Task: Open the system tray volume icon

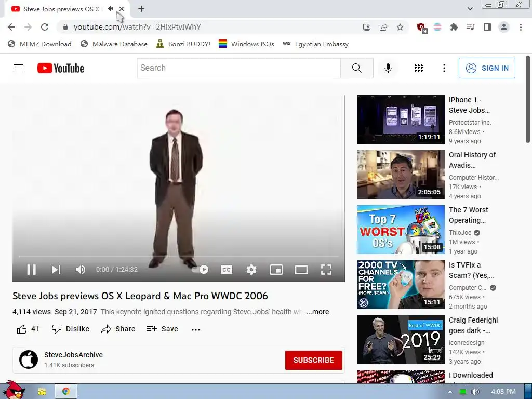Action: click(x=475, y=392)
